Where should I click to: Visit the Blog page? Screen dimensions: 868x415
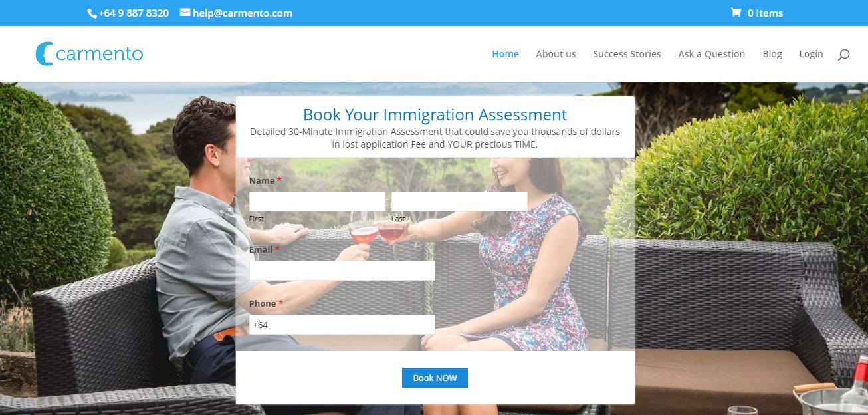pyautogui.click(x=772, y=54)
